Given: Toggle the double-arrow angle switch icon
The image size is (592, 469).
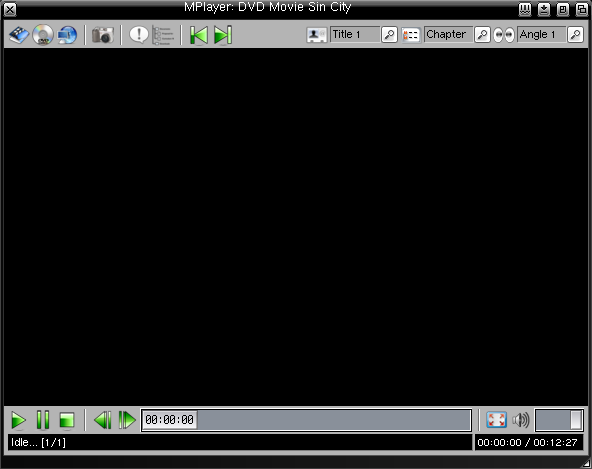Looking at the screenshot, I should click(x=504, y=35).
